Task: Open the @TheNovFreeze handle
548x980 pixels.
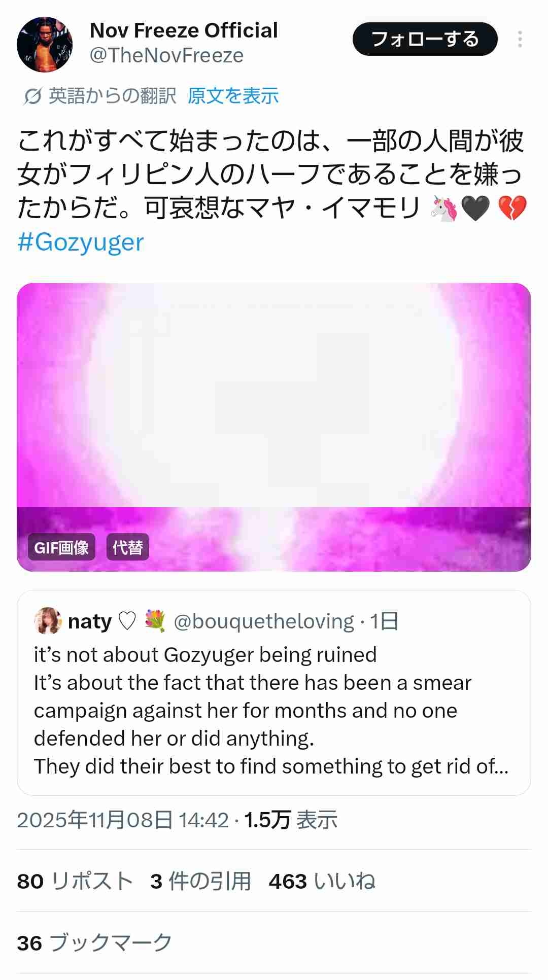Action: click(x=166, y=55)
